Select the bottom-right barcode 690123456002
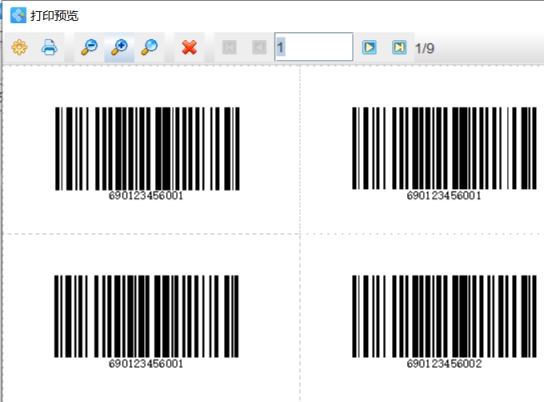 [x=444, y=322]
